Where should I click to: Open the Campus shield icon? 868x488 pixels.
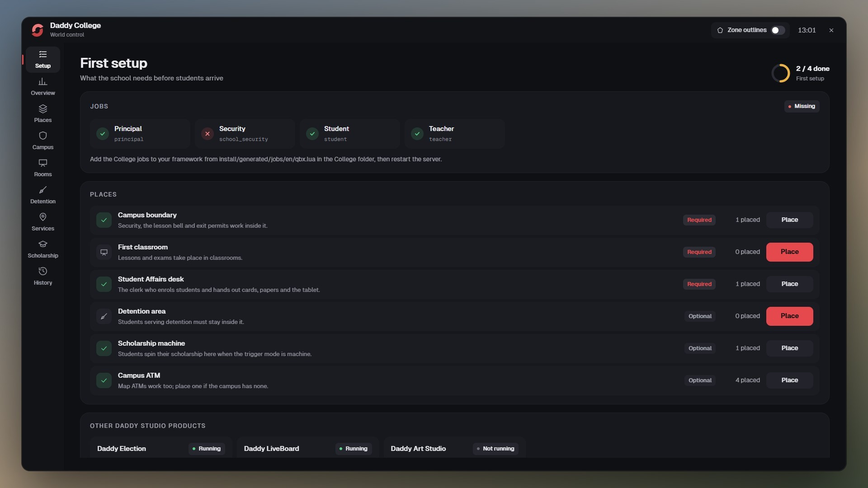pyautogui.click(x=42, y=136)
